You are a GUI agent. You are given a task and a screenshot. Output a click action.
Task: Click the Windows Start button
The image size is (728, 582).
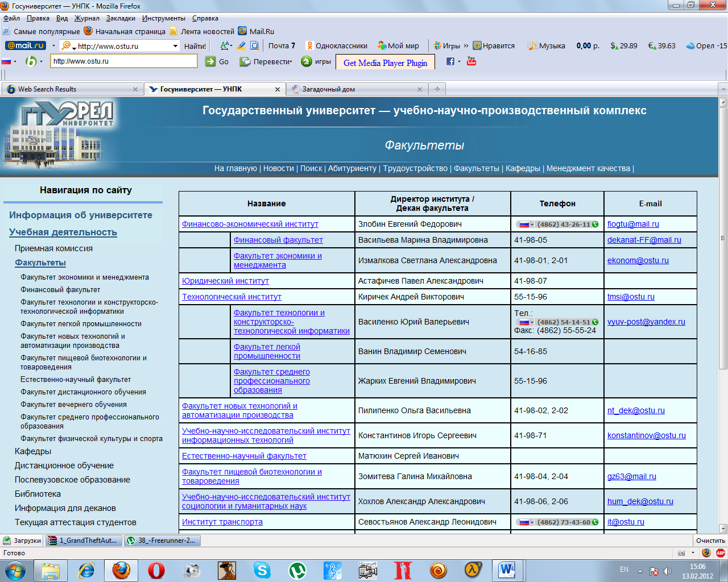(15, 570)
